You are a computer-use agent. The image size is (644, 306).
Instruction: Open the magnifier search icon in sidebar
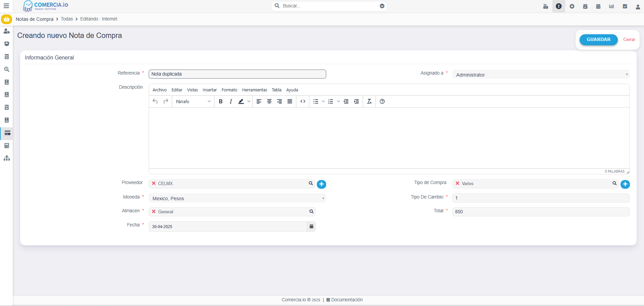[x=6, y=70]
